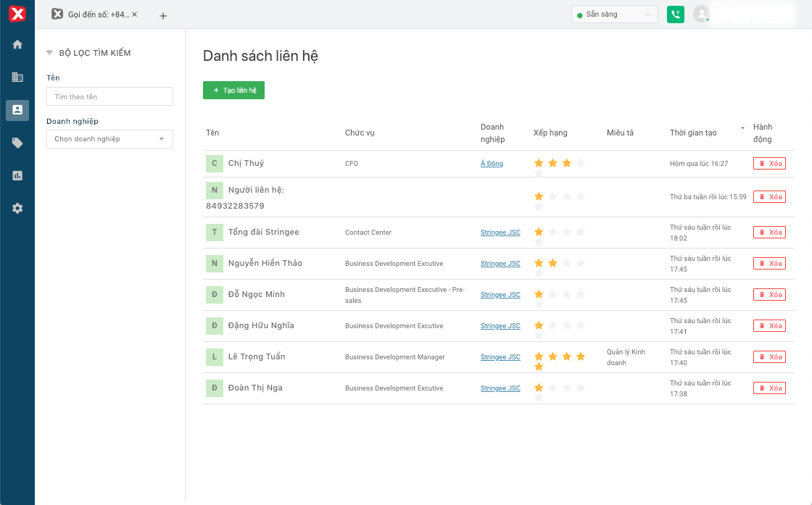Image resolution: width=812 pixels, height=505 pixels.
Task: Open the 'Á Đông' company link
Action: tap(492, 164)
